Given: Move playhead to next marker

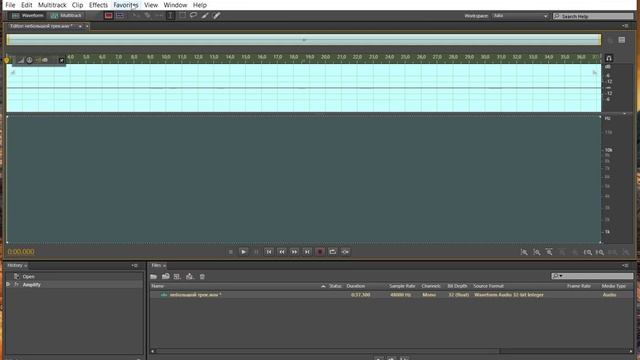Looking at the screenshot, I should 307,252.
